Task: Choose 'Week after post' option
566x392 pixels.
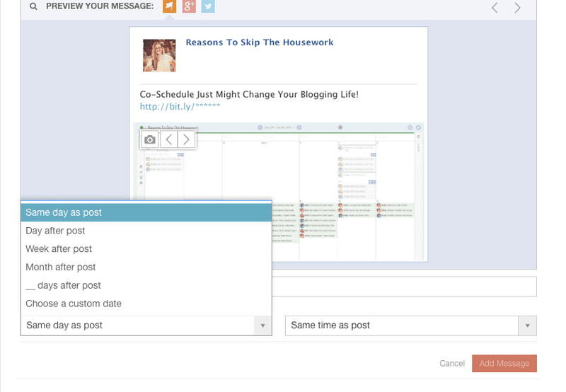Action: pyautogui.click(x=146, y=248)
